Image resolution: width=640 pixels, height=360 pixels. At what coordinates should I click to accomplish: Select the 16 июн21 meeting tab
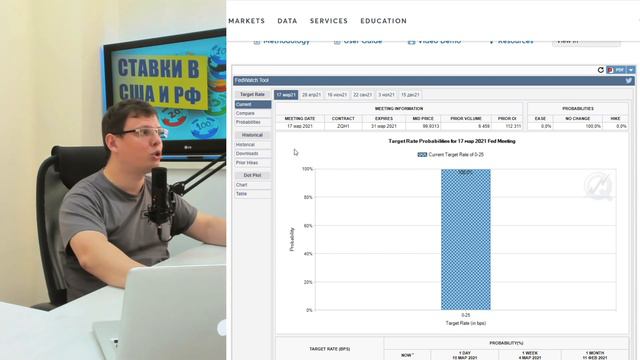point(337,95)
